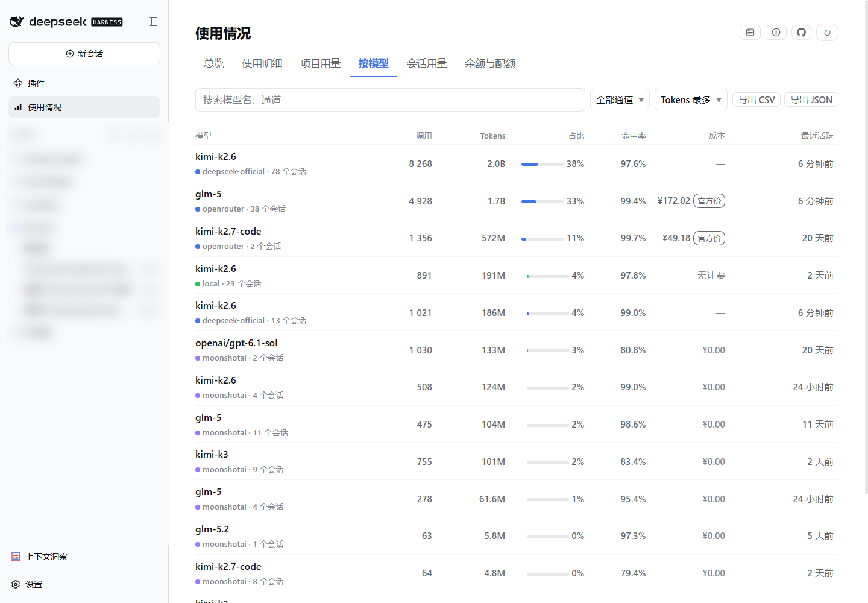Open the log panel icon button
The width and height of the screenshot is (868, 603).
coord(750,33)
